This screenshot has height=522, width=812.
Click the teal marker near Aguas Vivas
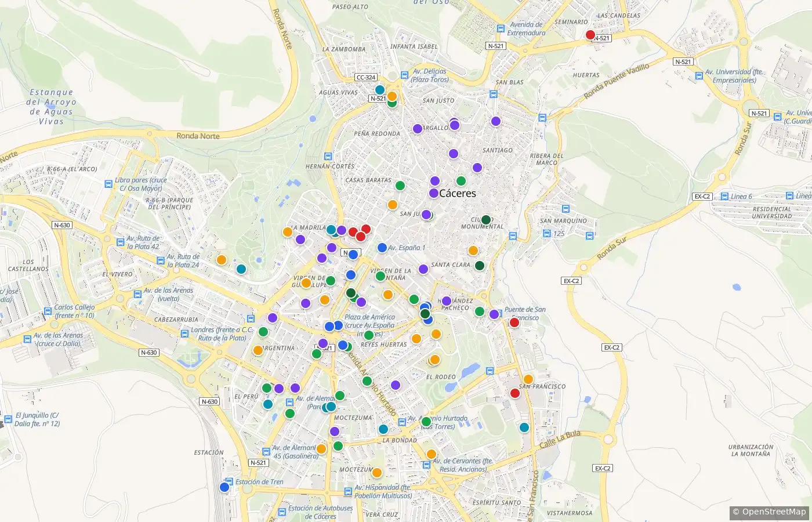coord(379,90)
